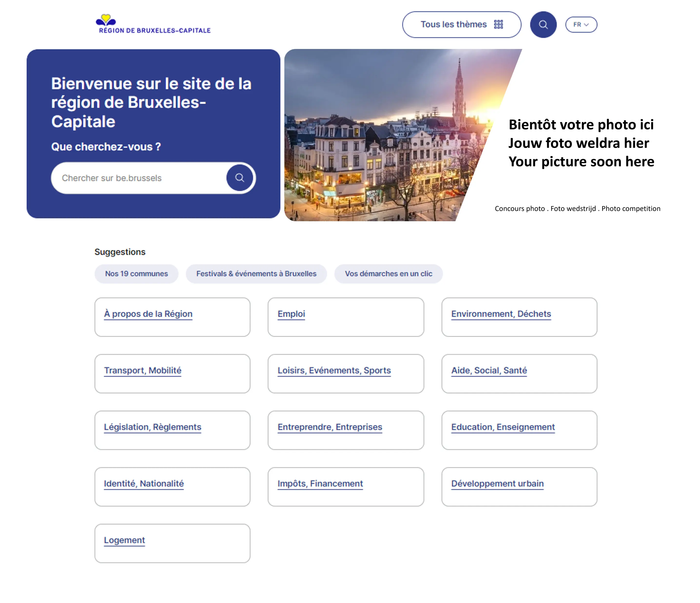Click the Logement theme link

coord(124,540)
